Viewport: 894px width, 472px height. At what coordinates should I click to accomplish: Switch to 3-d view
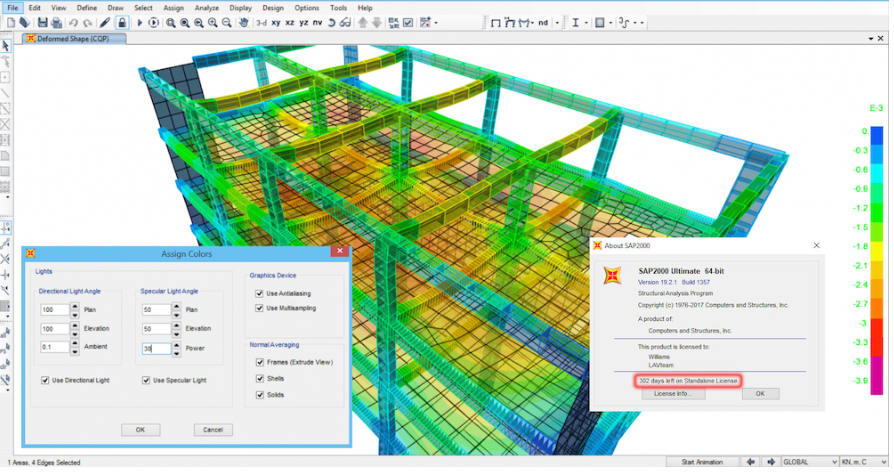(x=261, y=23)
